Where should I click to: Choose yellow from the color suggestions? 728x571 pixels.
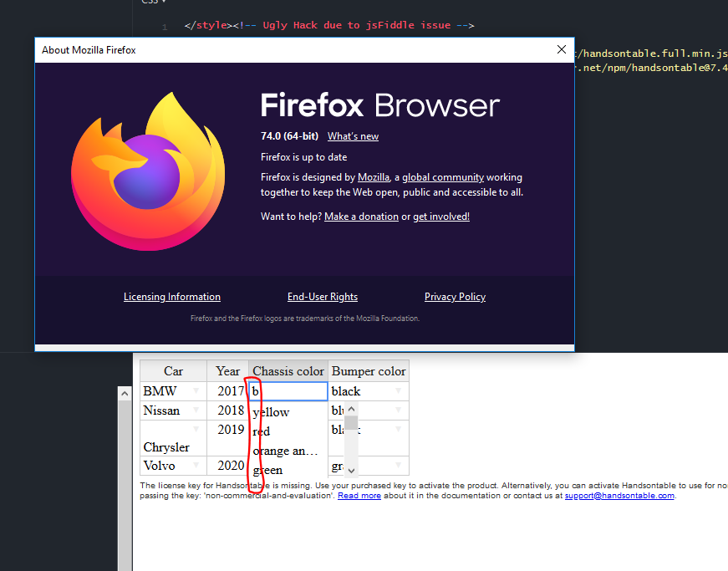coord(288,412)
